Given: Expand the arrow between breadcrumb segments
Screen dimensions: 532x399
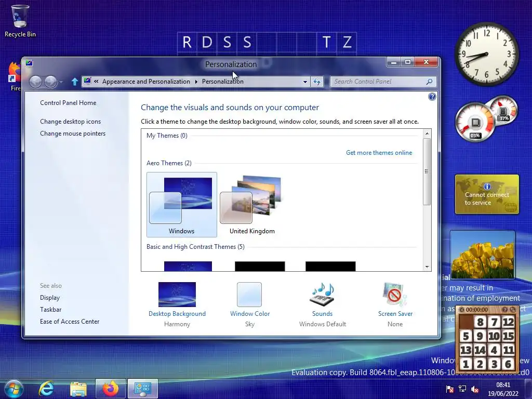Looking at the screenshot, I should pos(196,82).
